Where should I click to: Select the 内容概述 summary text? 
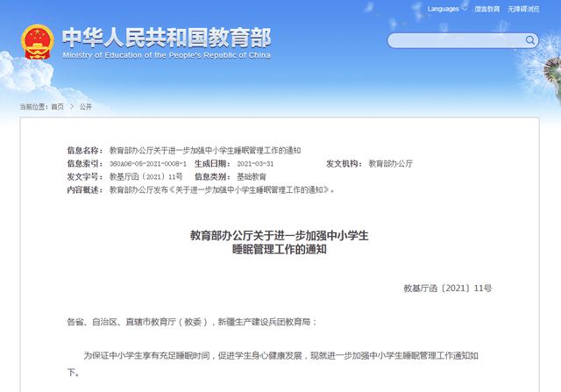222,190
